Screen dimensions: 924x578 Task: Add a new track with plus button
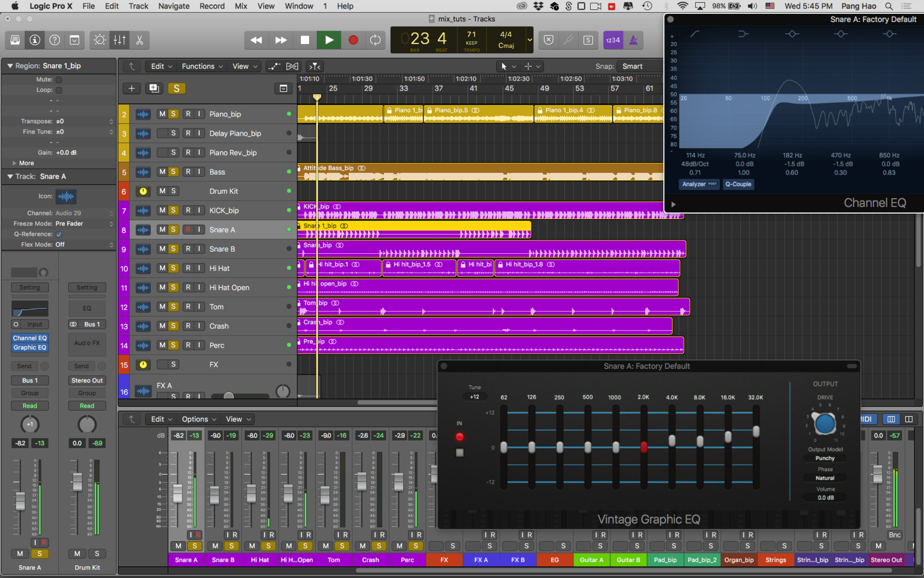[132, 88]
